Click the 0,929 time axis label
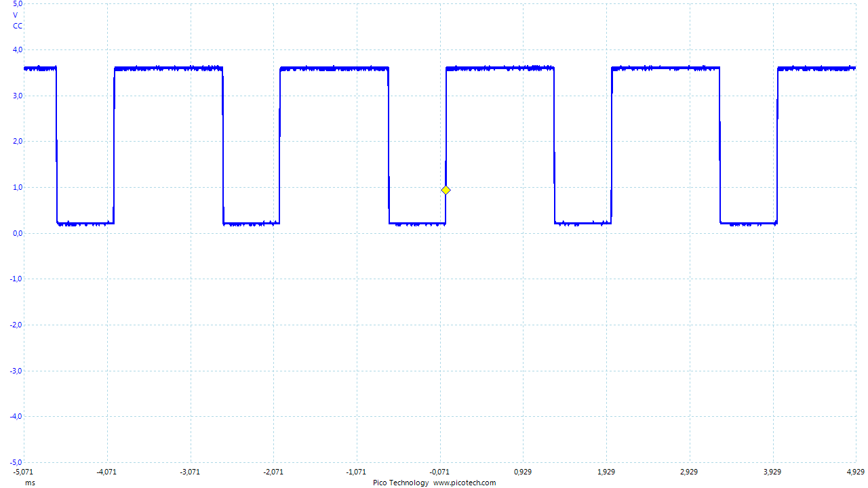Image resolution: width=868 pixels, height=488 pixels. (x=523, y=472)
